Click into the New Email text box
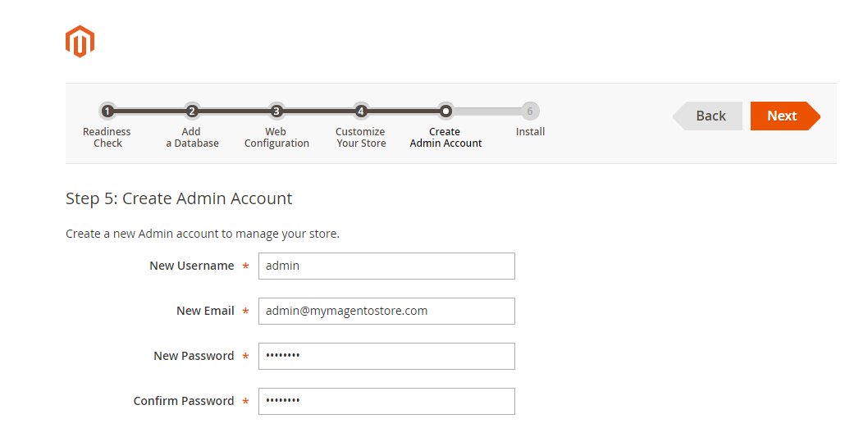 [x=386, y=311]
